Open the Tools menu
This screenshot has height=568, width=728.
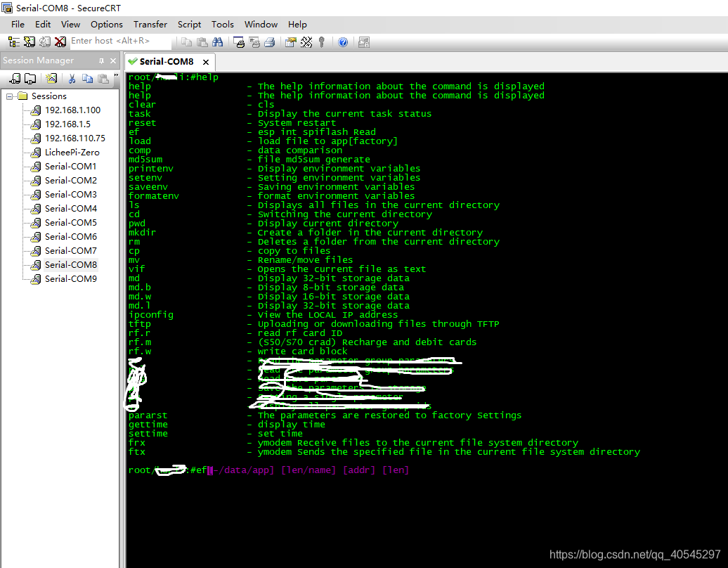[x=222, y=25]
